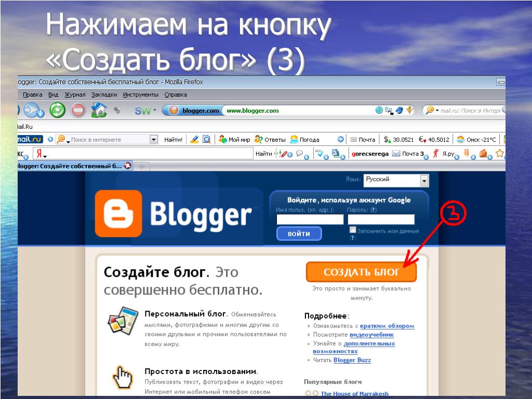Click Найти! button in Mail.ru toolbar
532x399 pixels.
tap(173, 139)
